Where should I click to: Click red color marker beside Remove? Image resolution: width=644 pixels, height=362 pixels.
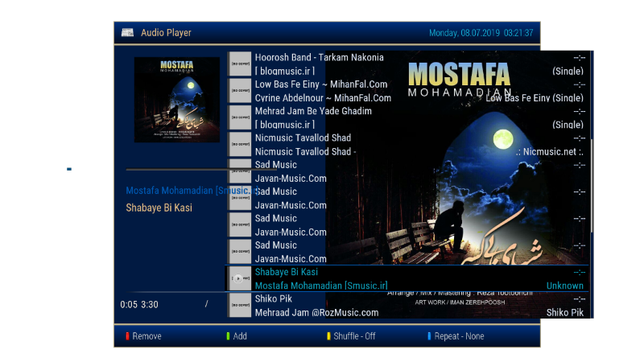[x=127, y=336]
